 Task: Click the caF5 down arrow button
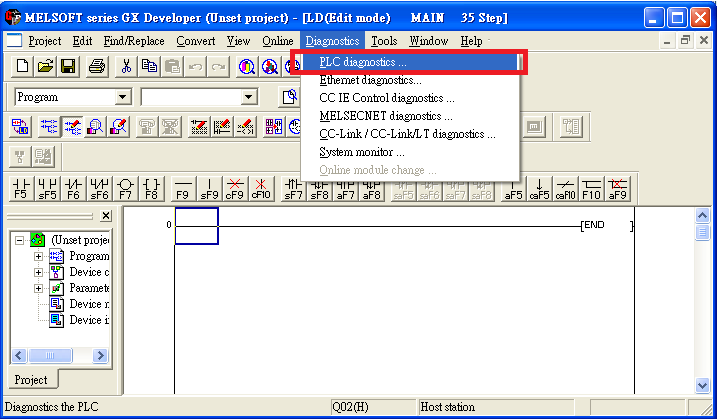coord(539,189)
